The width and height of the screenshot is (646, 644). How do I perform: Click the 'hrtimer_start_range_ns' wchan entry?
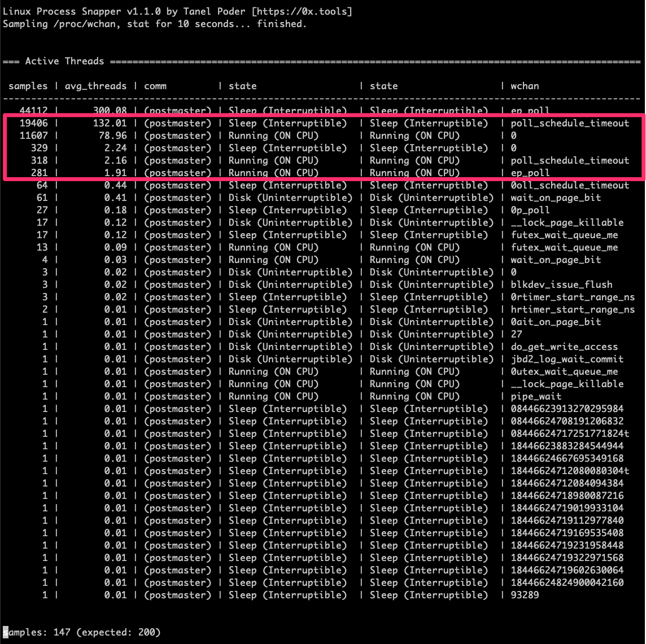coord(573,309)
